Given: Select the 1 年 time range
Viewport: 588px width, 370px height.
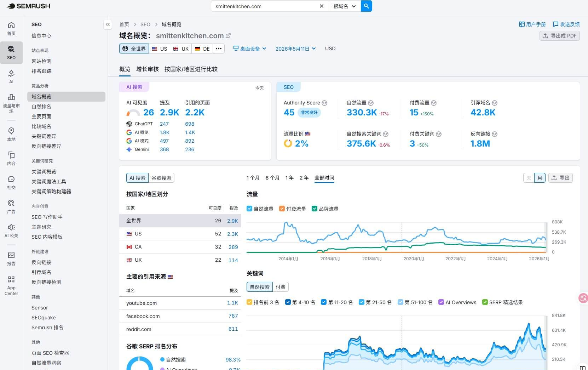Looking at the screenshot, I should [x=289, y=178].
